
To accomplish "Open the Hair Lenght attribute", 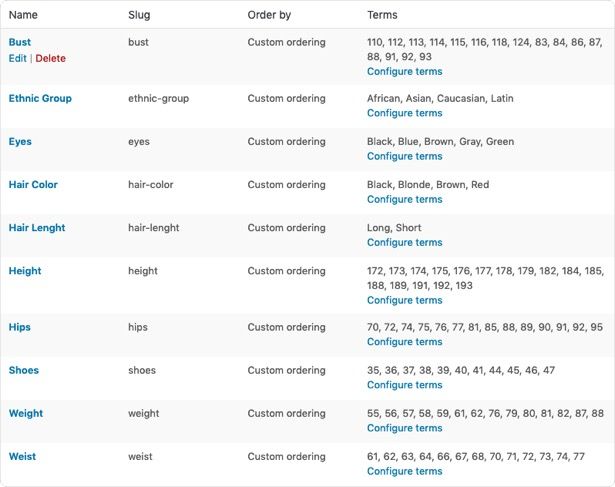I will pyautogui.click(x=37, y=228).
